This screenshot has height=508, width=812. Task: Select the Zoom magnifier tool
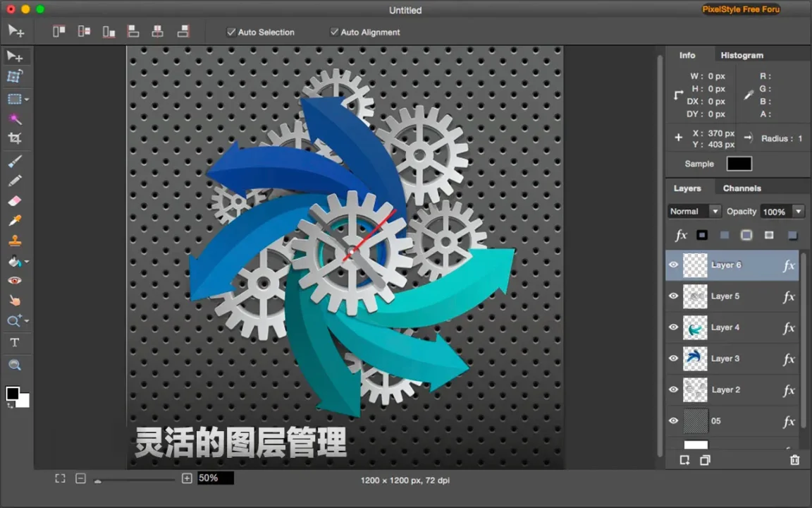point(15,365)
